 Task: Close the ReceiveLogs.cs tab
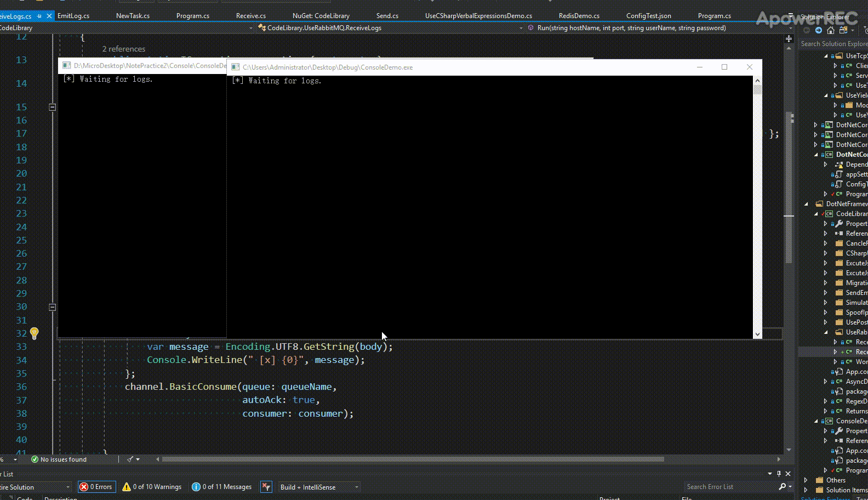(x=49, y=16)
